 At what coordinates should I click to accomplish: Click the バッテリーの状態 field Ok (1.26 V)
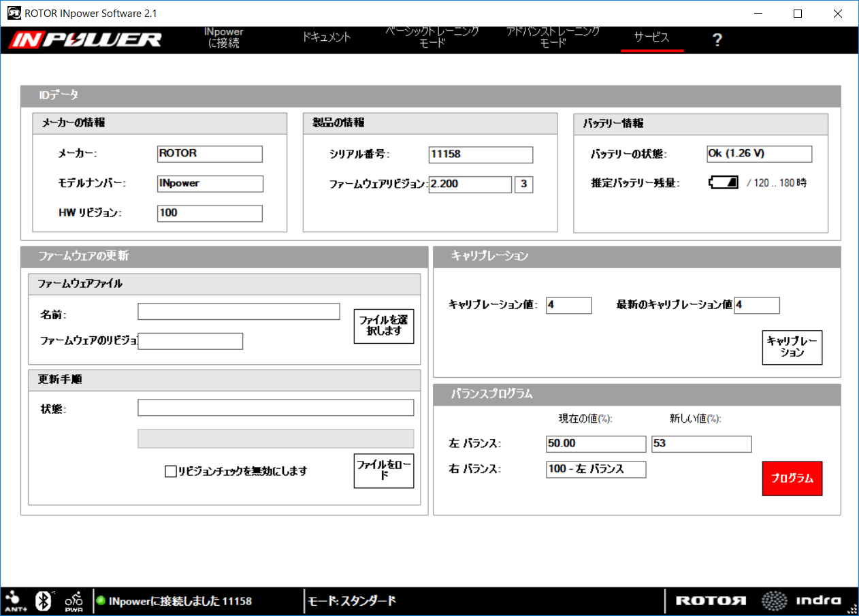pyautogui.click(x=759, y=154)
